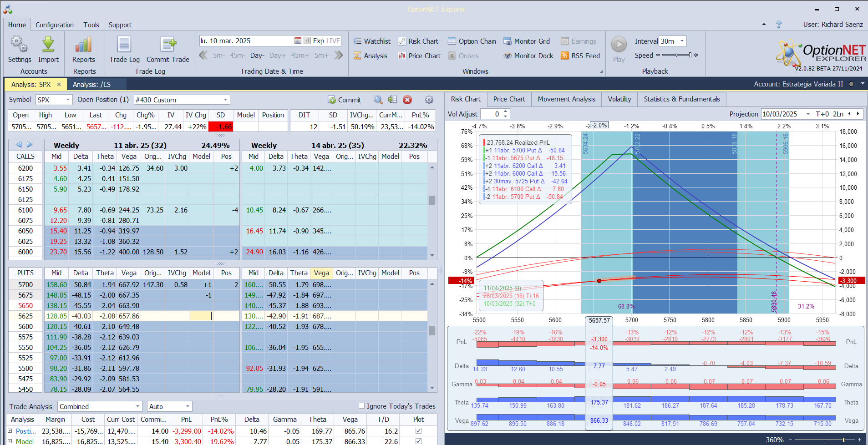Go to previous expiration with left arrow
The height and width of the screenshot is (445, 868).
pyautogui.click(x=19, y=145)
